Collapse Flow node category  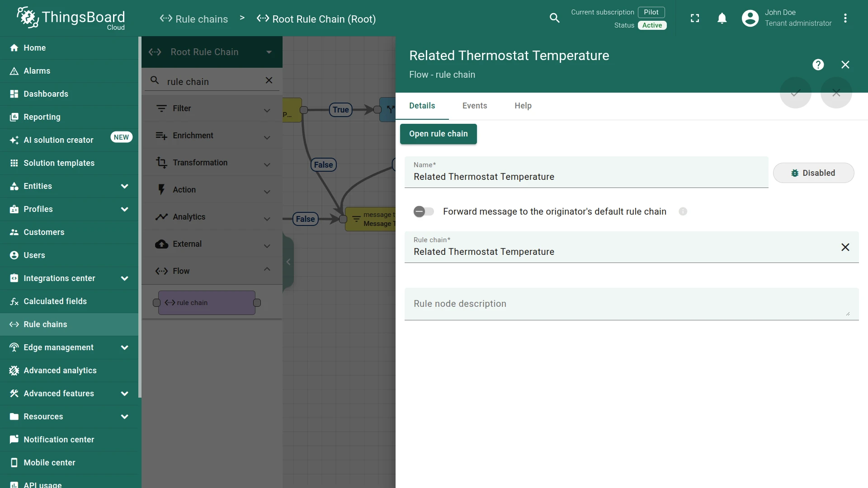coord(212,271)
